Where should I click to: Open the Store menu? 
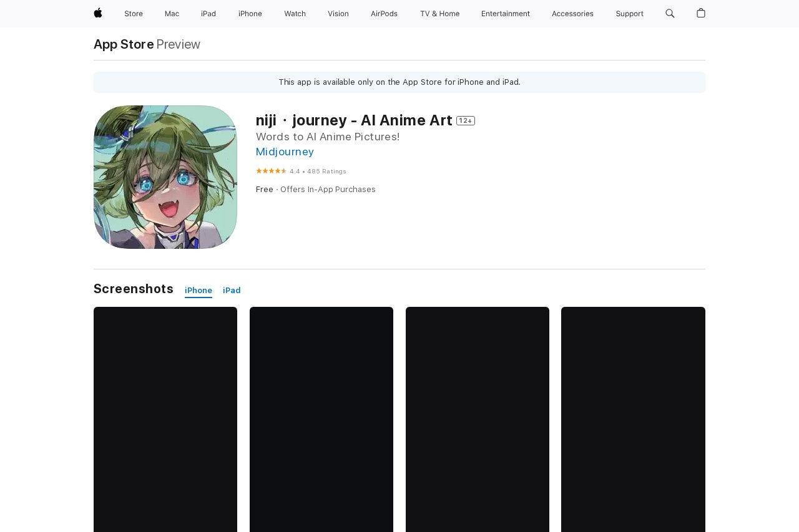click(134, 14)
